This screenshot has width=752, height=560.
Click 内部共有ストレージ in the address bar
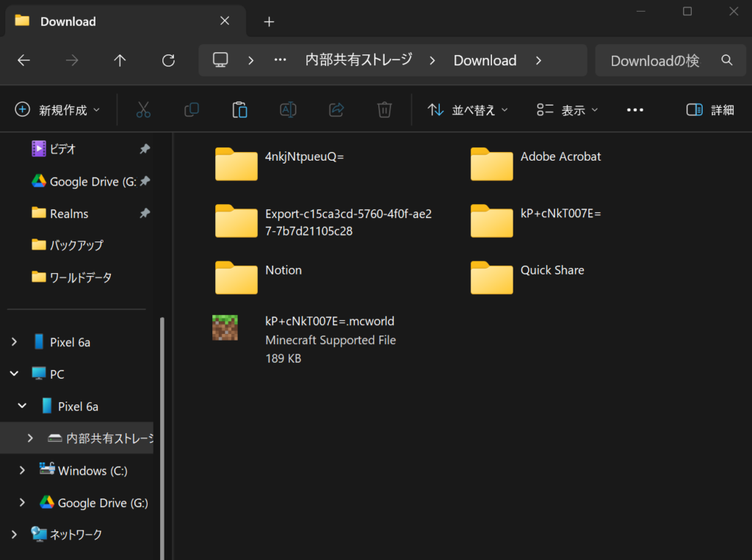coord(358,61)
